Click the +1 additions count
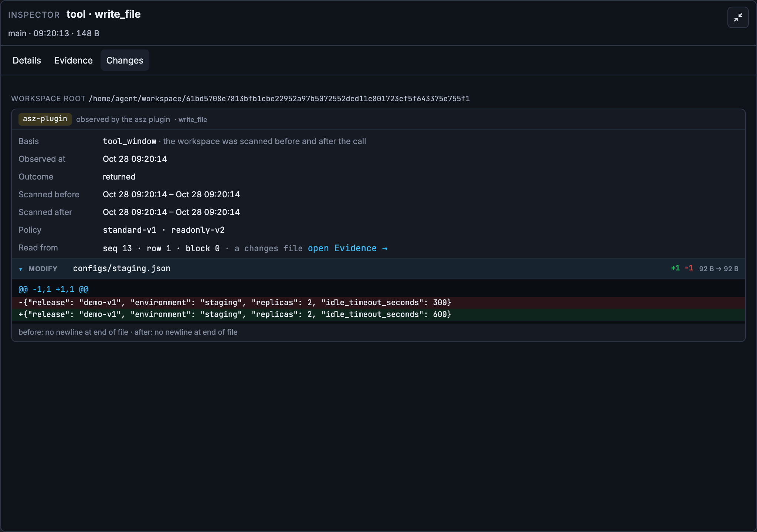This screenshot has width=757, height=532. [675, 268]
